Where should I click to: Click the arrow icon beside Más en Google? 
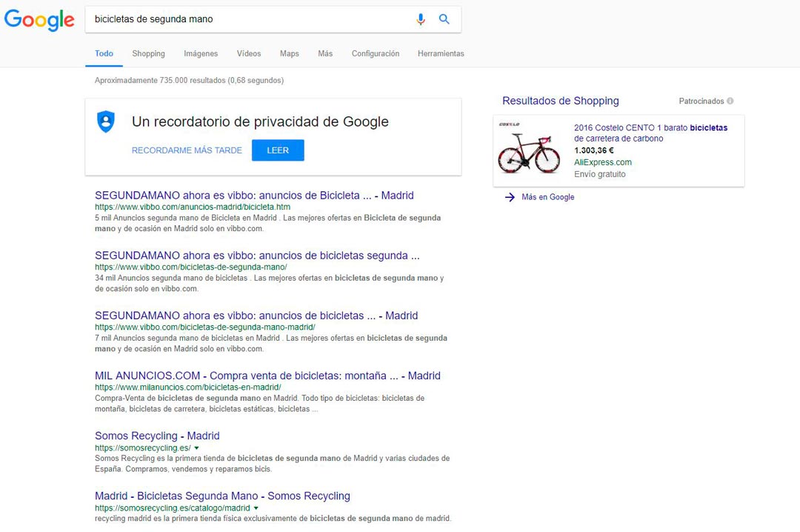click(510, 197)
